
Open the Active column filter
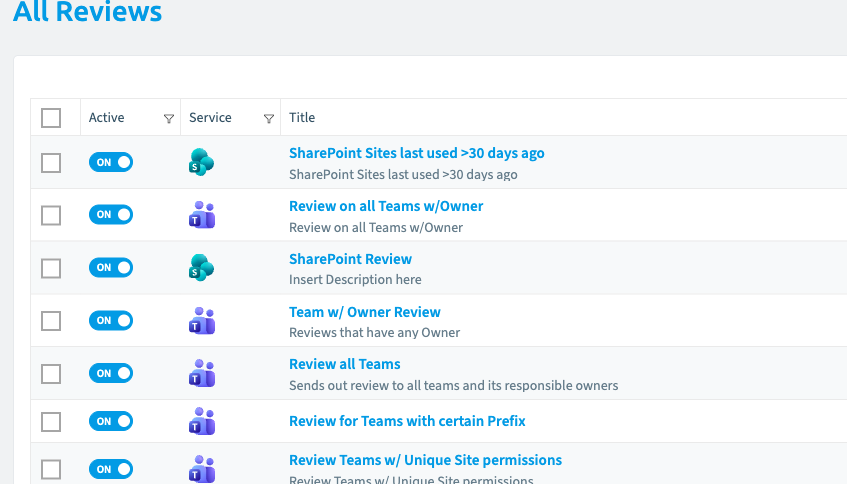coord(169,118)
